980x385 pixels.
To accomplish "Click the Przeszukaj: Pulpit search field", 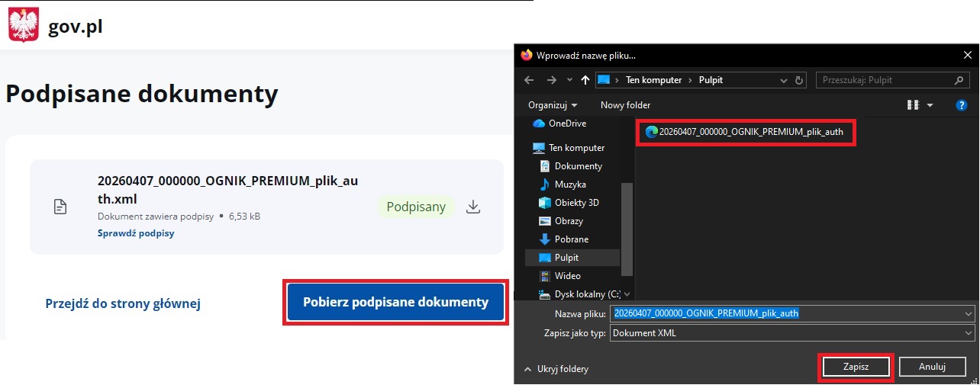I will 885,80.
